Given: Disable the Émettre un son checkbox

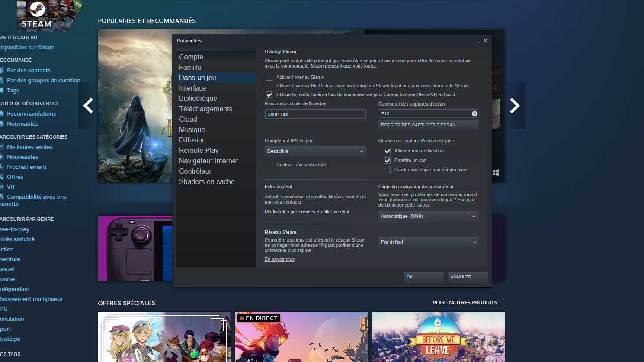Looking at the screenshot, I should [387, 160].
